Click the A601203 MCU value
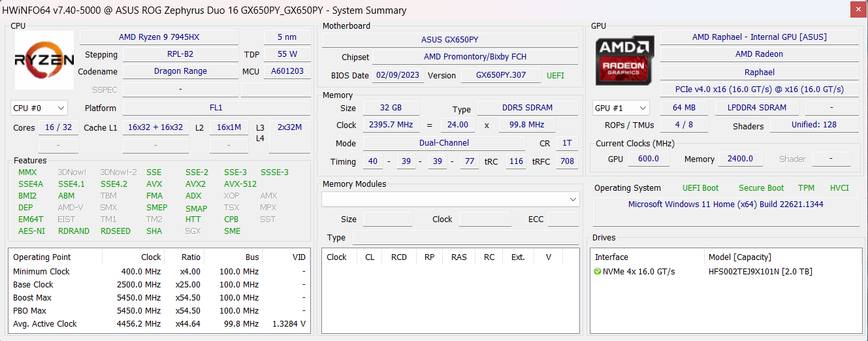868x341 pixels. [287, 71]
